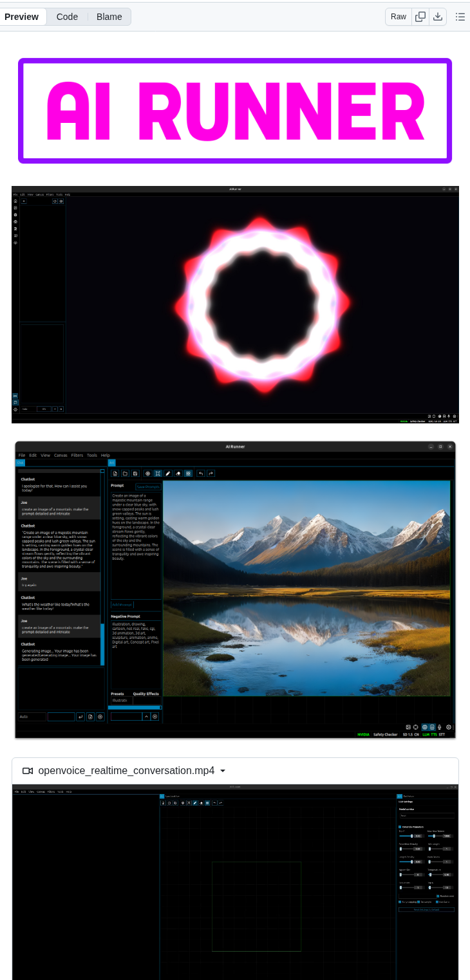Switch to the Blame view
Screen dimensions: 470x980
tap(109, 17)
